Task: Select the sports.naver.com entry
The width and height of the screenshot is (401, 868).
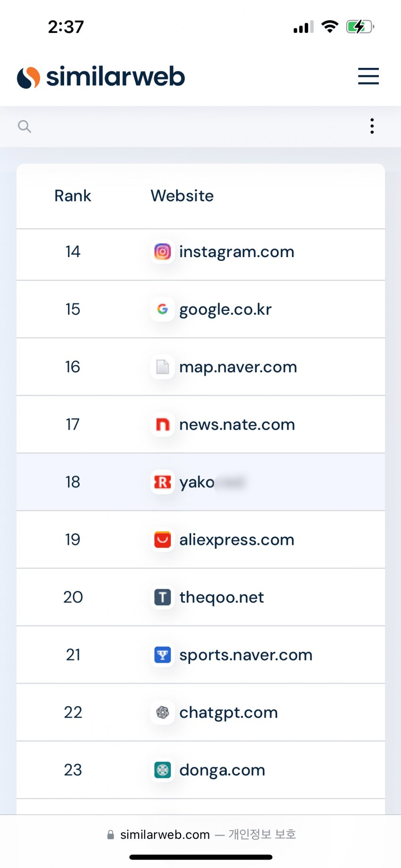Action: tap(245, 655)
